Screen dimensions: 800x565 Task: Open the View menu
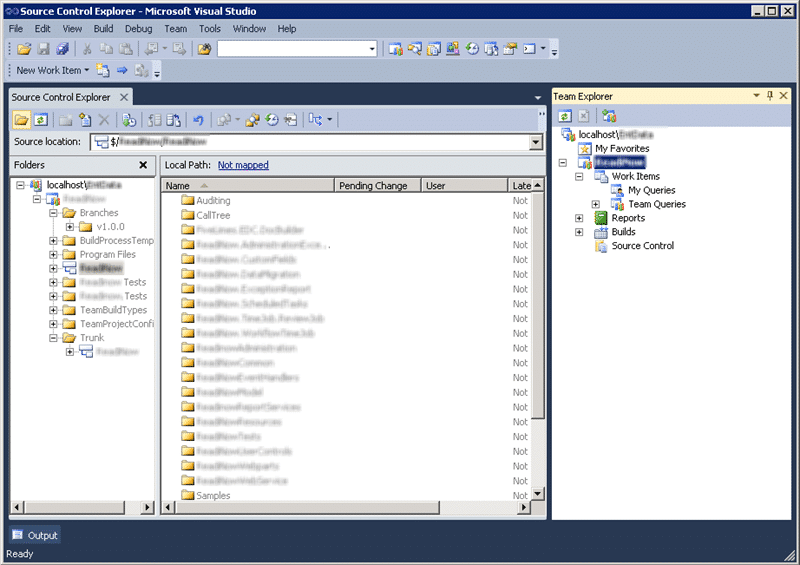pyautogui.click(x=72, y=29)
